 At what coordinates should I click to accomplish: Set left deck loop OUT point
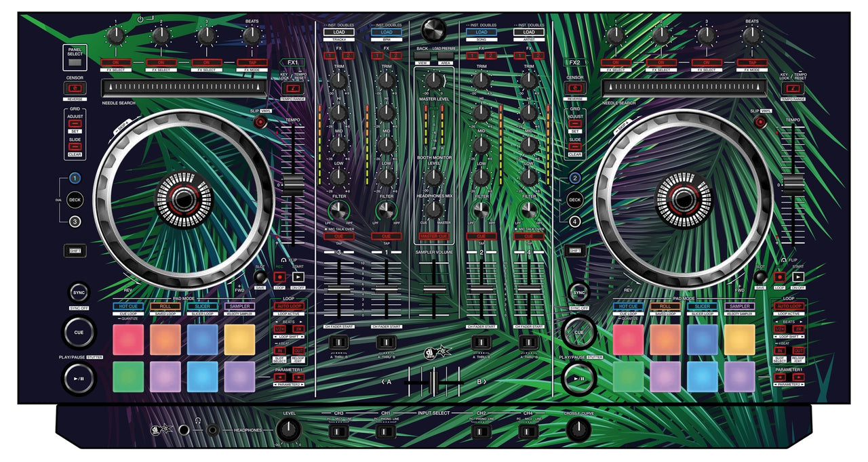pos(299,351)
